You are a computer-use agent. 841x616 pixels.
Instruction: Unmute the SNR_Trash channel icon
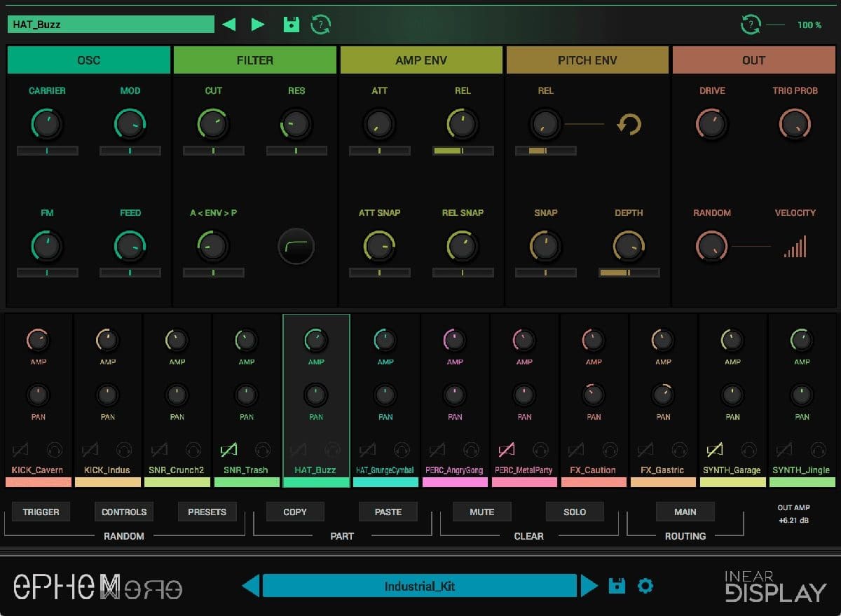(x=229, y=449)
